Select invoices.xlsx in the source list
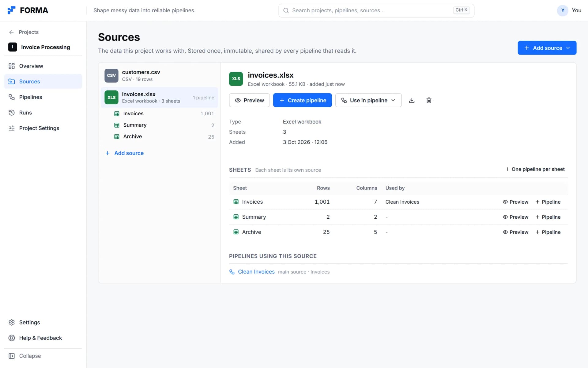The width and height of the screenshot is (588, 368). [159, 97]
